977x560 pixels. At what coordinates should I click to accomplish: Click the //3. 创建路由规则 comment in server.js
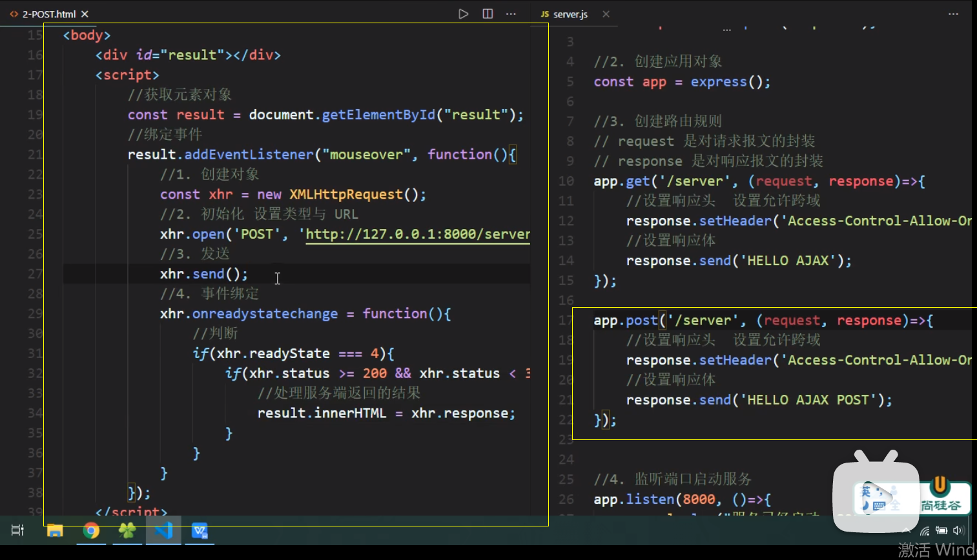[658, 121]
